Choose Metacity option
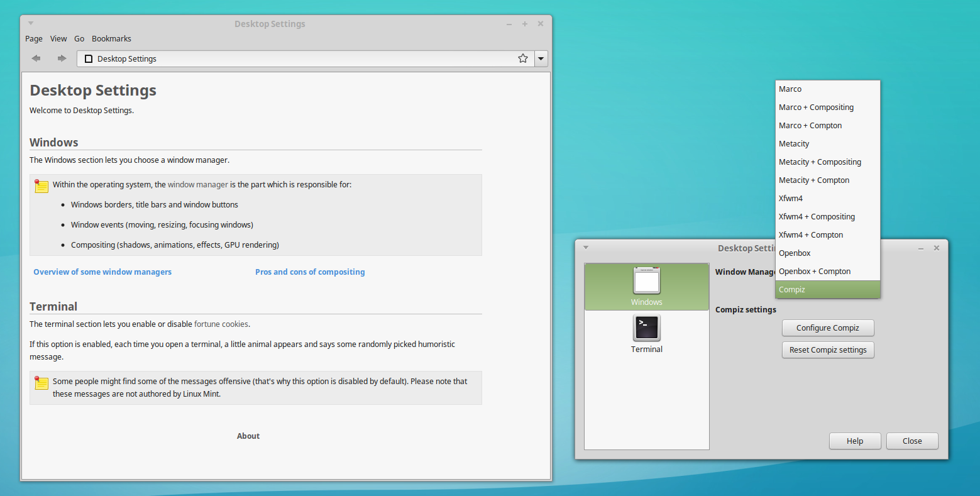This screenshot has width=980, height=496. tap(828, 144)
